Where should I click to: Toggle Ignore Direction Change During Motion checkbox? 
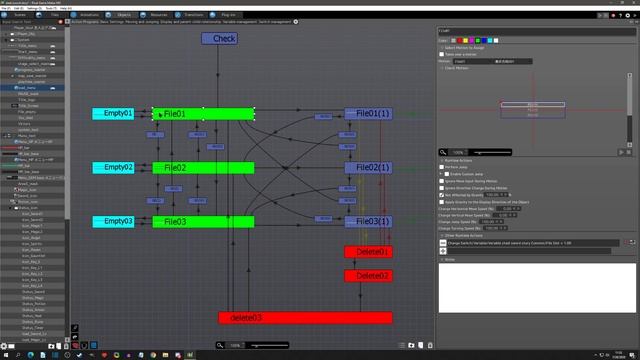click(x=442, y=188)
